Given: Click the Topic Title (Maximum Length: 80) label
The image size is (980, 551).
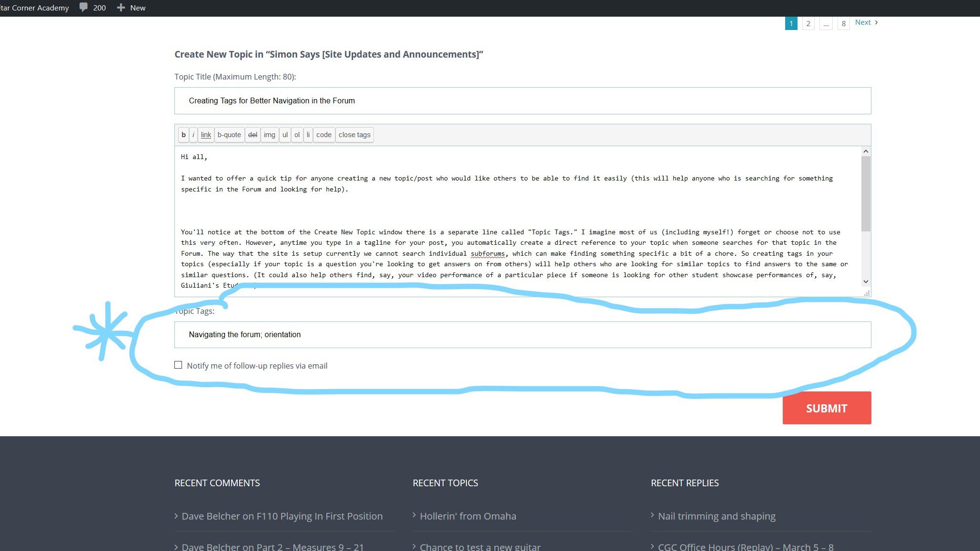Looking at the screenshot, I should (x=235, y=77).
